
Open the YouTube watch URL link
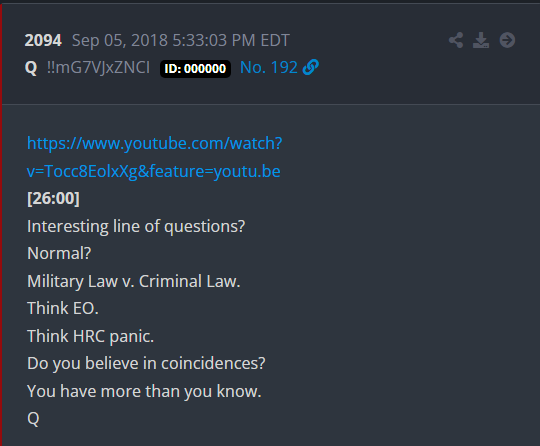click(x=155, y=143)
